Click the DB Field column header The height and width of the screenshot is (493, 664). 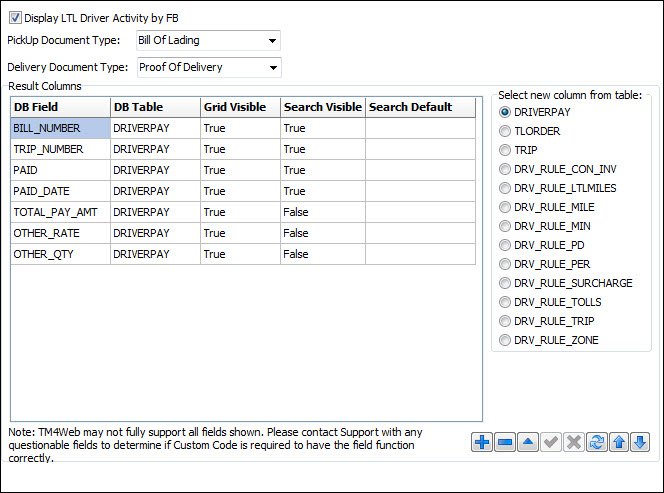pyautogui.click(x=59, y=107)
